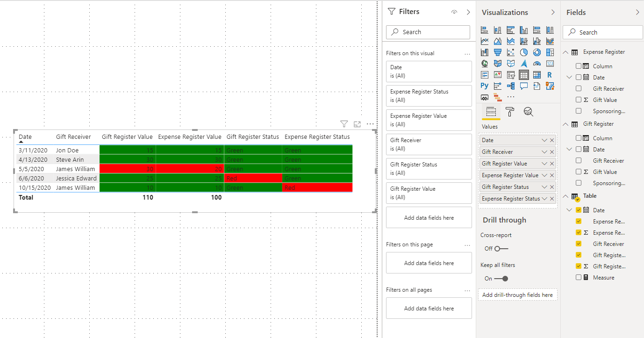The height and width of the screenshot is (338, 644).
Task: Click Focus mode icon on table visual
Action: pos(358,124)
